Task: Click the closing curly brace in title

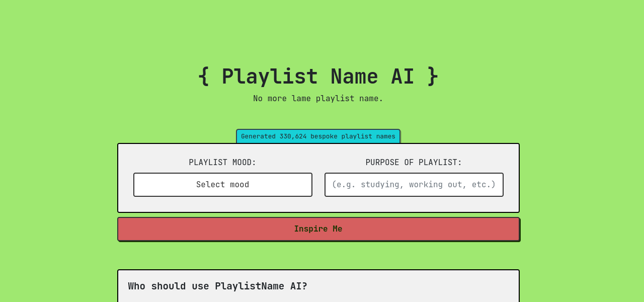Action: [x=433, y=77]
